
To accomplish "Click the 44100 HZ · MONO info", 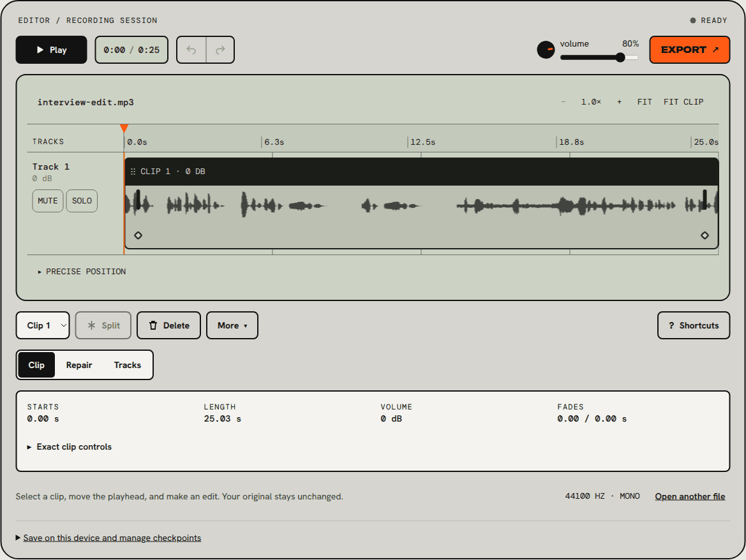I will [x=602, y=496].
